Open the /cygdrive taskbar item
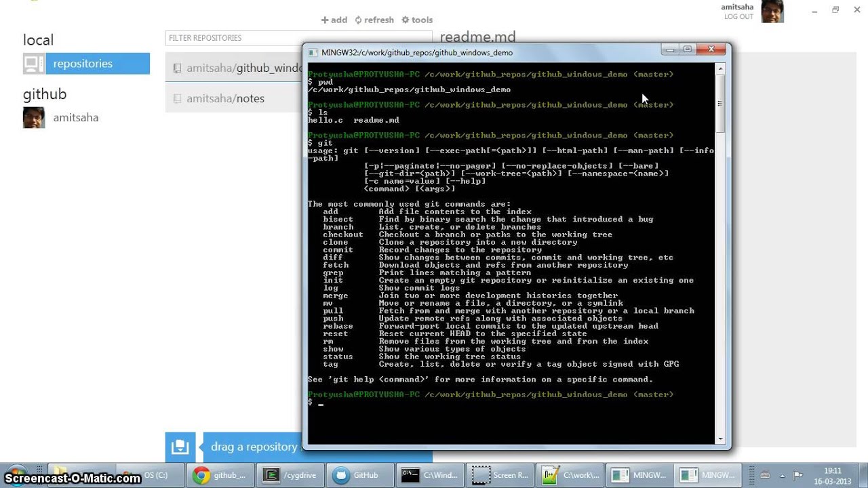868x488 pixels. pyautogui.click(x=292, y=475)
